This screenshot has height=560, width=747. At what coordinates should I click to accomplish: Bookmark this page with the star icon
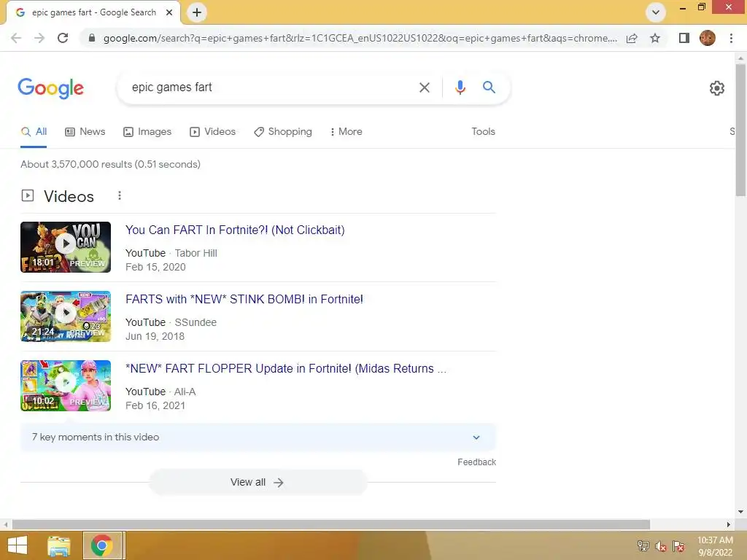pos(655,38)
